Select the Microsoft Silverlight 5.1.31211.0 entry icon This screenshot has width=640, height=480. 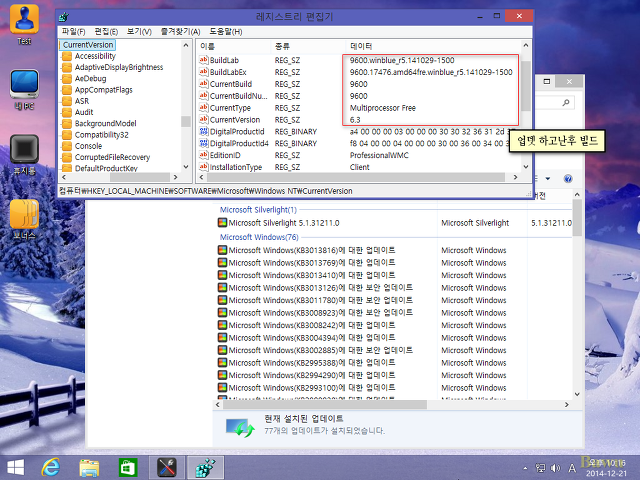222,223
